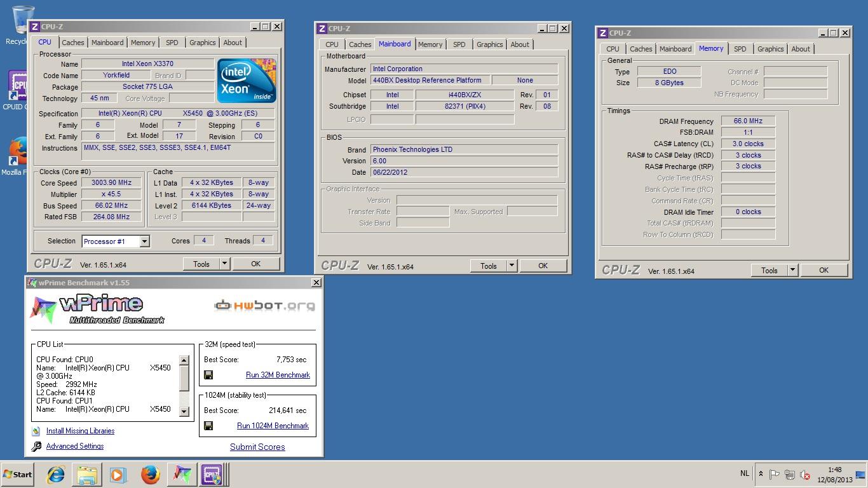Click OK in the Mainboard window
Screen dimensions: 868x488
[543, 266]
